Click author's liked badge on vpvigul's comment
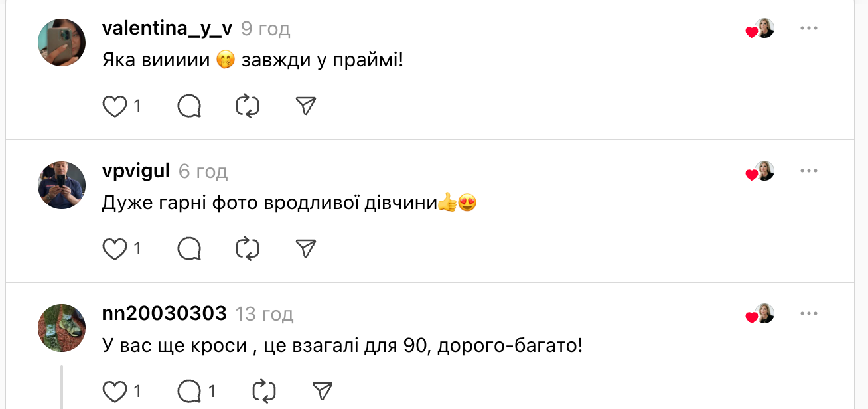Viewport: 868px width, 409px height. point(760,172)
